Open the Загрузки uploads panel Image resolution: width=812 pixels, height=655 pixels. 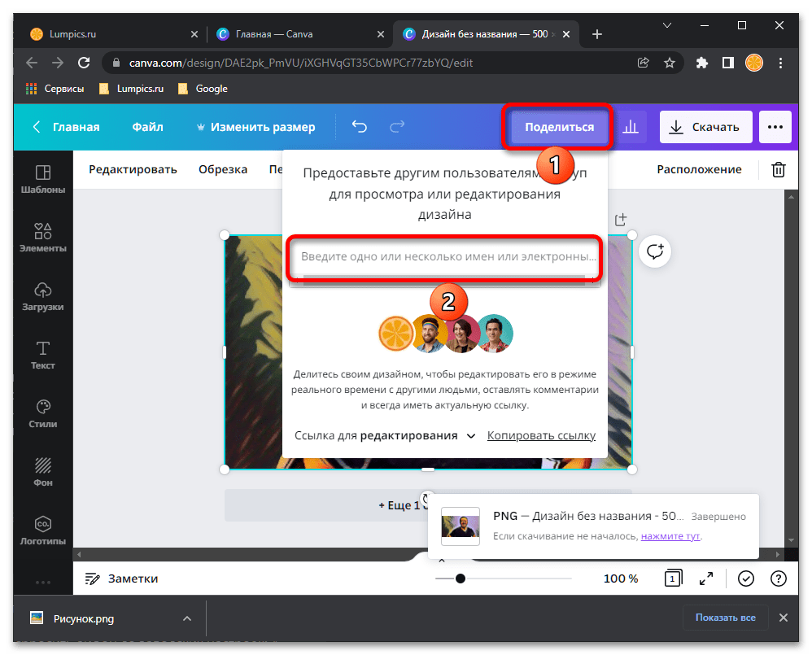coord(43,296)
